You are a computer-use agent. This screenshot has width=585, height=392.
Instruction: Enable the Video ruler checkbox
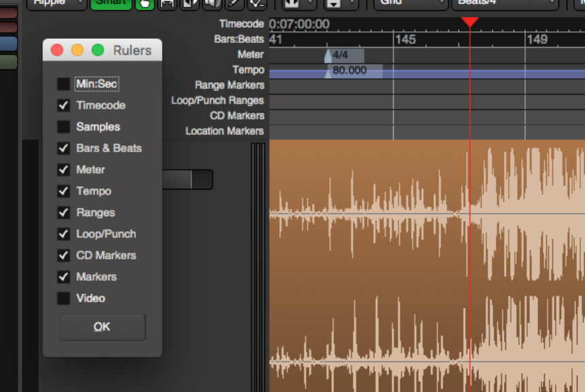tap(63, 298)
